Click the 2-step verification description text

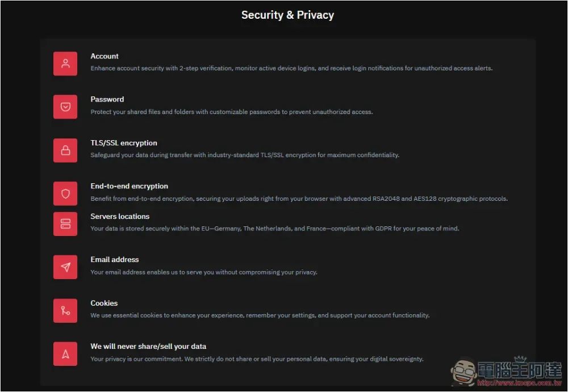click(x=291, y=68)
